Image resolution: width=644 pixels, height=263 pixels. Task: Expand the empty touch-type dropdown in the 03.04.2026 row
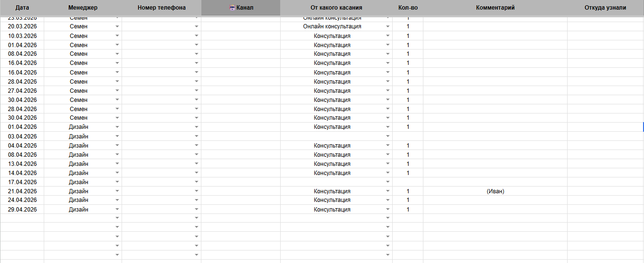(388, 137)
